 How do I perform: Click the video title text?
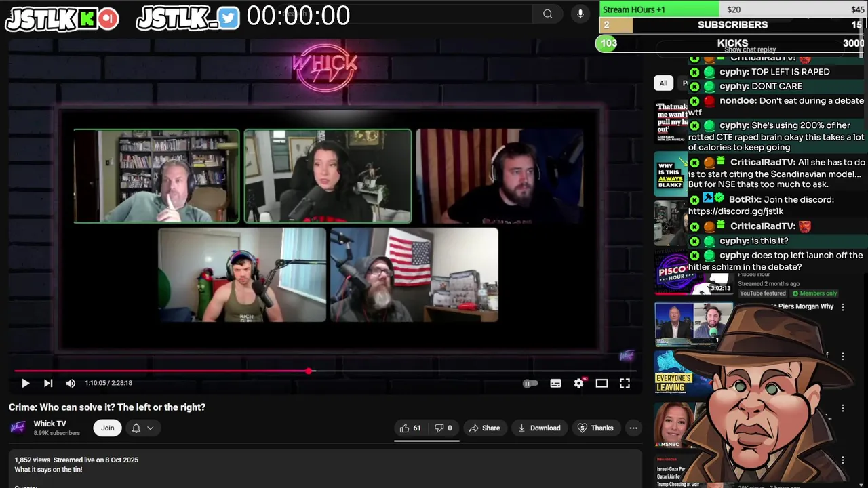[x=107, y=407]
